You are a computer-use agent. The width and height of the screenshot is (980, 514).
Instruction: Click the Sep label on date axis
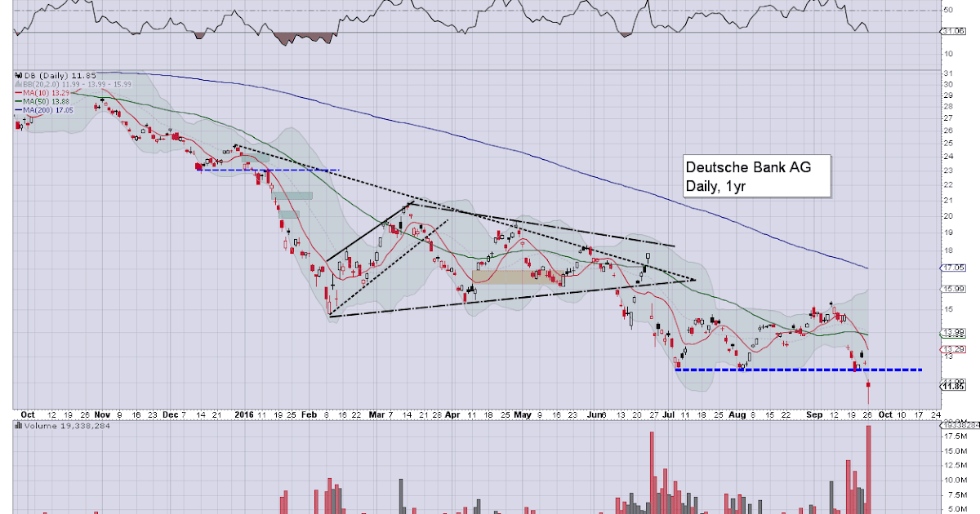pos(814,414)
